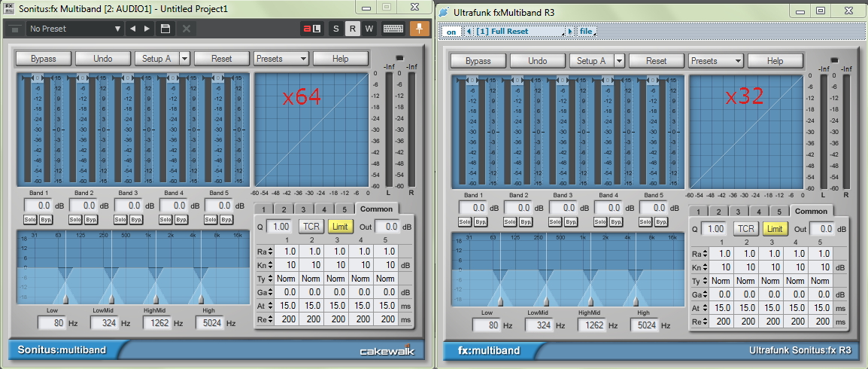Open Setup A dropdown arrow in Sonitus window
868x369 pixels.
coord(184,58)
